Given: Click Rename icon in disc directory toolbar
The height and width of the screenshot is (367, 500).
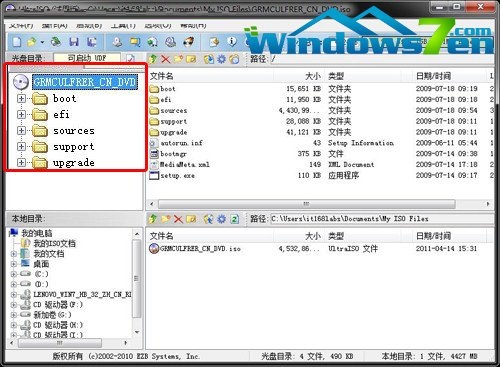Looking at the screenshot, I should (x=191, y=59).
